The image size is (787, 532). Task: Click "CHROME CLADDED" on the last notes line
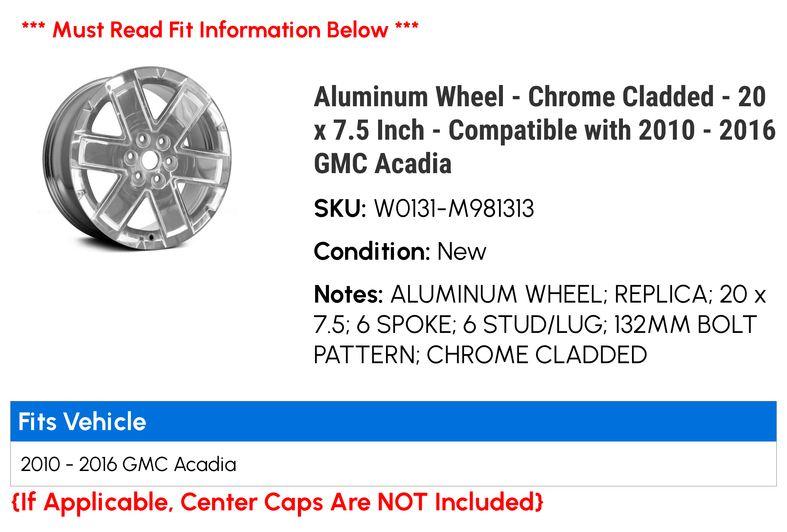click(537, 355)
